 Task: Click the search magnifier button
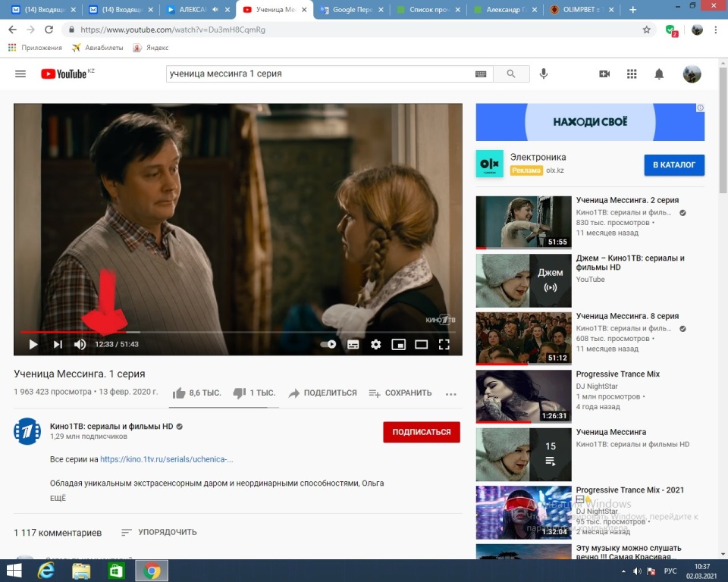[511, 74]
